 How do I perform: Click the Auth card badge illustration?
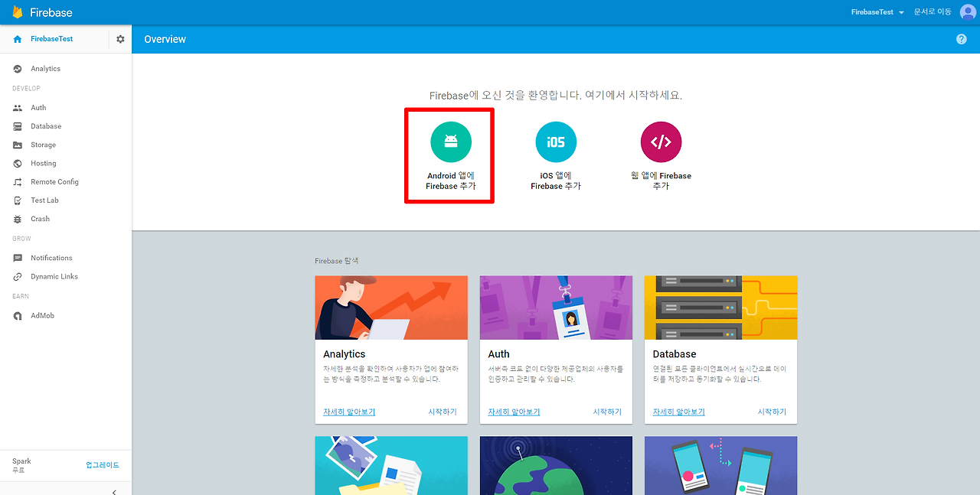point(556,308)
